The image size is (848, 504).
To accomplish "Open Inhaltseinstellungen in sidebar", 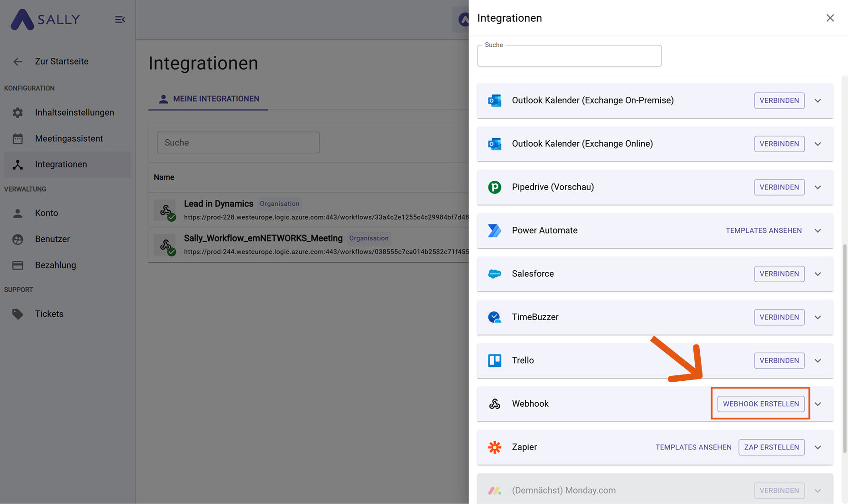I will (x=67, y=113).
